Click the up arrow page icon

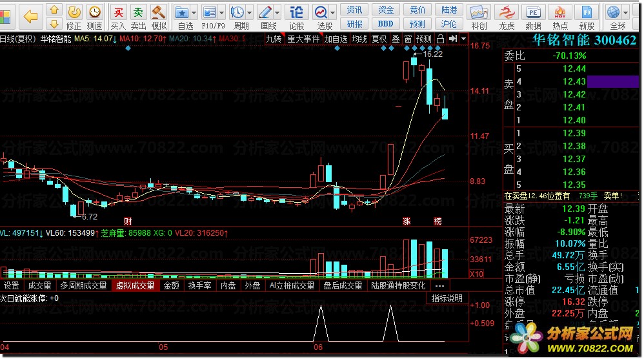tap(54, 10)
